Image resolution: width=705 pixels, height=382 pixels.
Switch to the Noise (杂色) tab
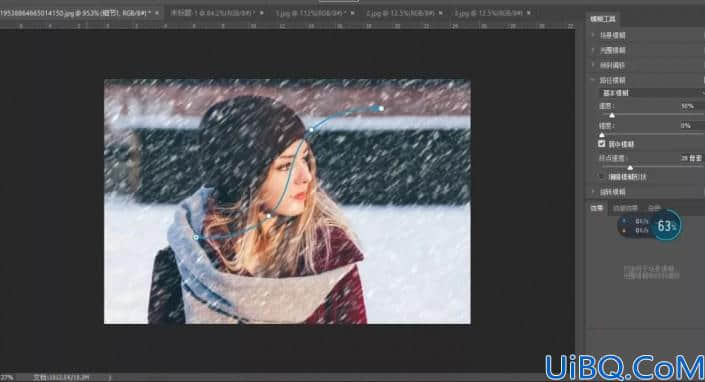click(x=654, y=208)
